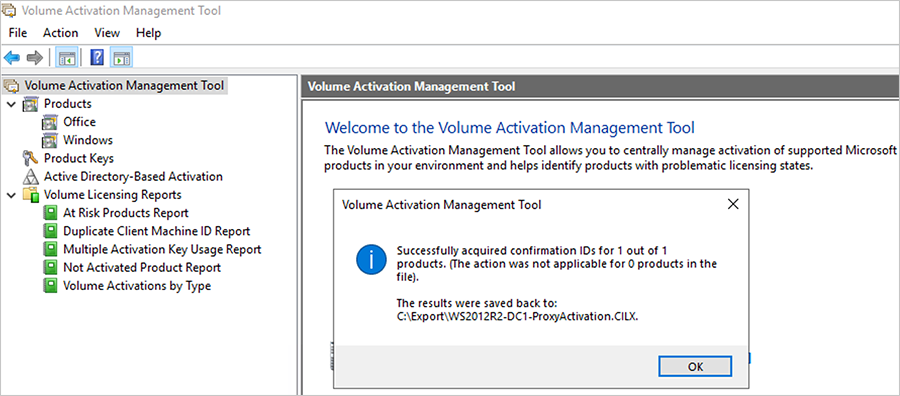Click the Volume Activations by Type icon
The image size is (900, 396).
[51, 286]
